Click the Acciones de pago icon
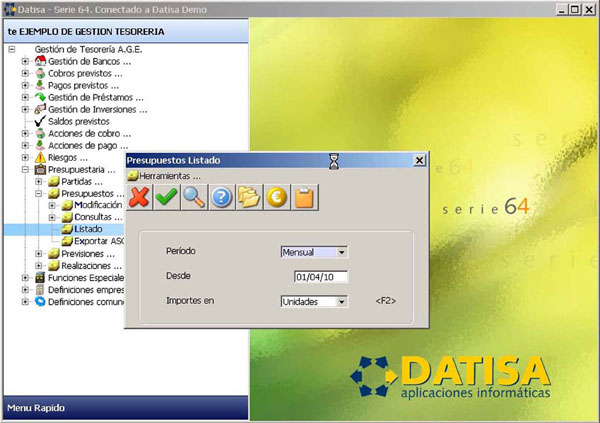The width and height of the screenshot is (600, 423). pyautogui.click(x=40, y=145)
